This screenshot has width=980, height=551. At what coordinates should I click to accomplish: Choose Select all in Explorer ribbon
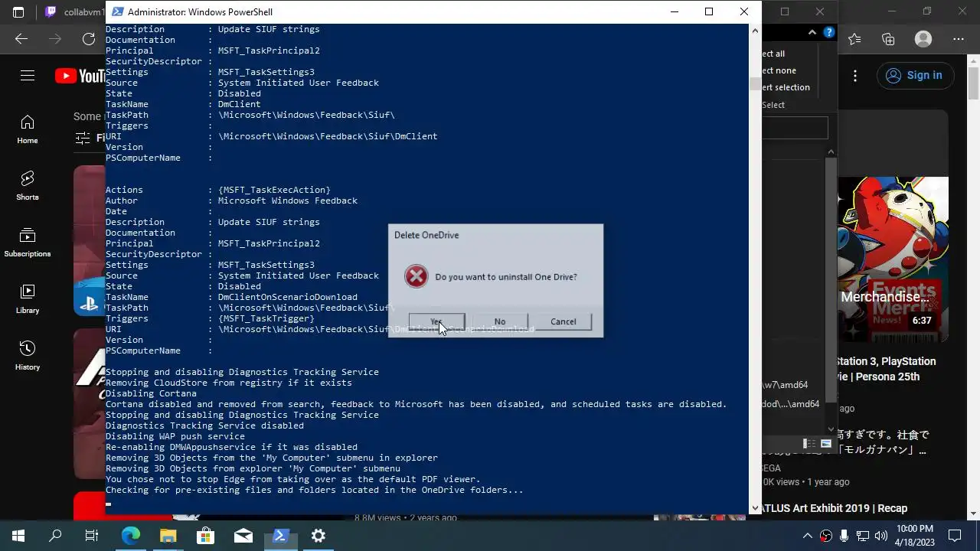[773, 54]
